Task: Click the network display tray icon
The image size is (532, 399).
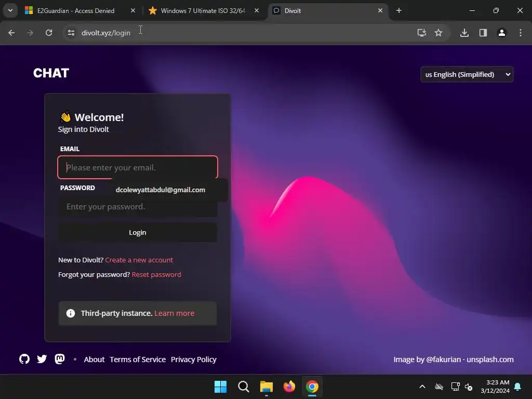Action: click(x=455, y=387)
